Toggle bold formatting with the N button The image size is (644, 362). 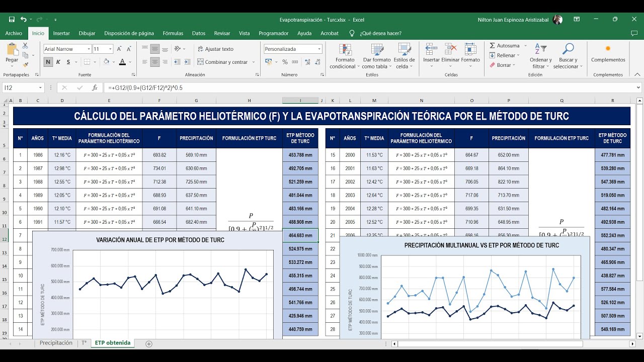48,62
